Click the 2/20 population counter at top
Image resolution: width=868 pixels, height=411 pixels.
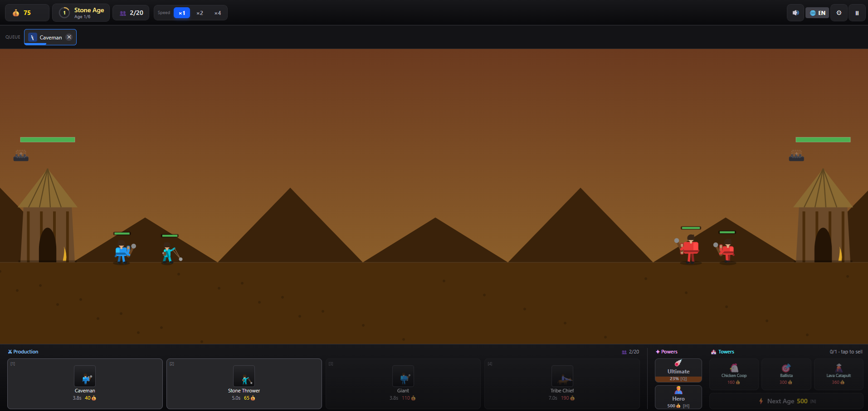(131, 13)
